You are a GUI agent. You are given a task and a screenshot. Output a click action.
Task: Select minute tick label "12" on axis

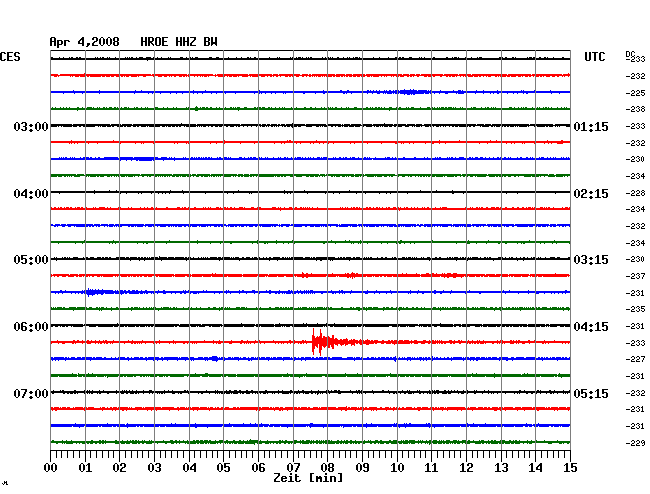(466, 468)
